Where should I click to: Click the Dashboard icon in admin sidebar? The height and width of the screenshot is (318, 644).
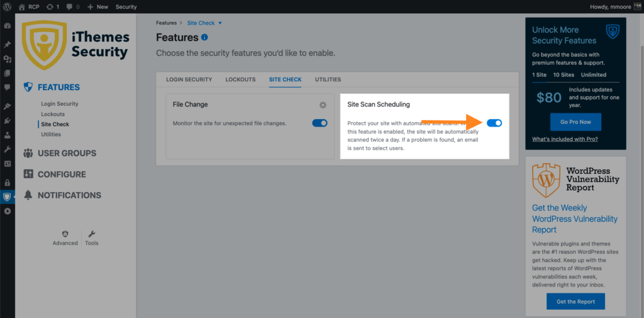point(7,26)
